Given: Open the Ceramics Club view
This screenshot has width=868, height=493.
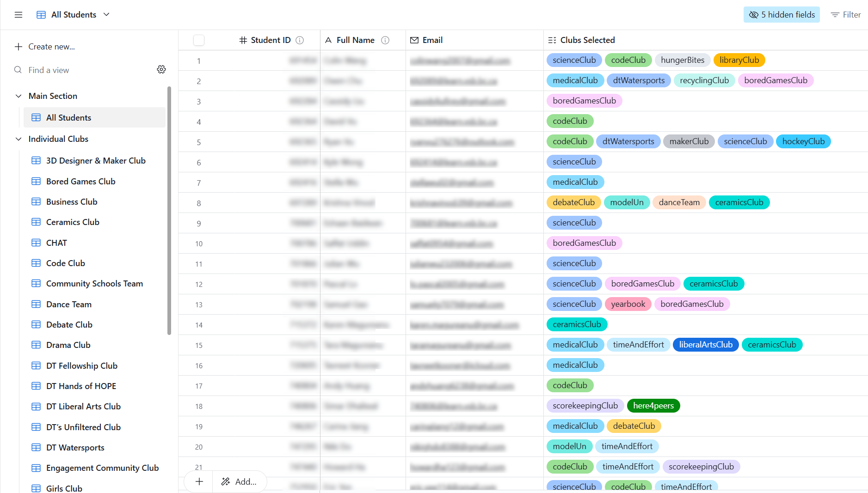Looking at the screenshot, I should point(73,222).
